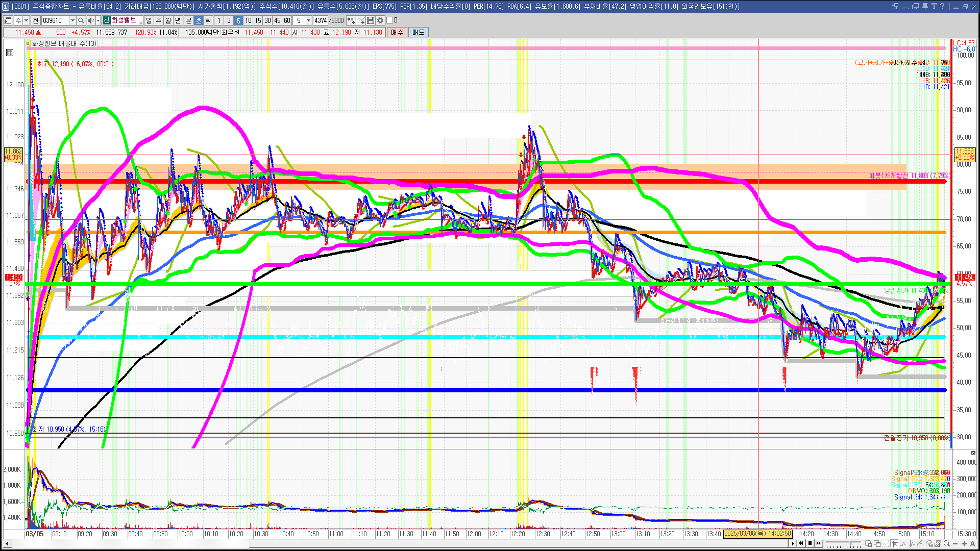Select the 초 (seconds) period toggle
980x551 pixels.
[199, 20]
